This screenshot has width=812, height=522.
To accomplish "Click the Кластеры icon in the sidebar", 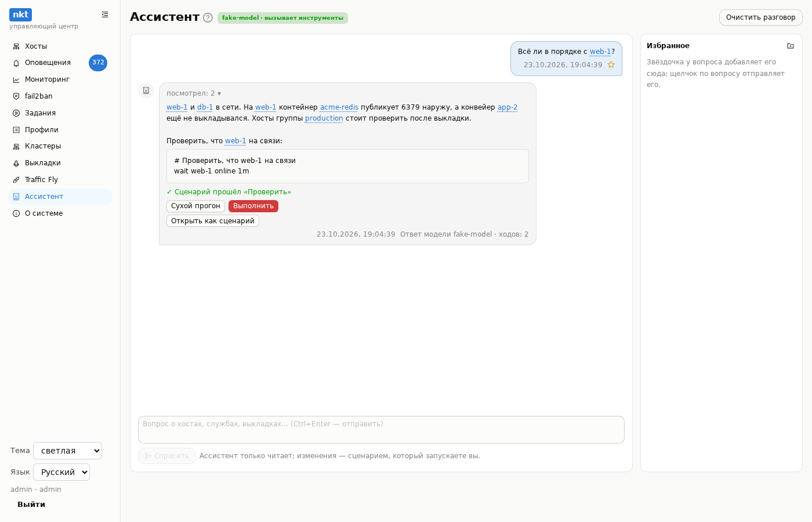I will (x=16, y=147).
